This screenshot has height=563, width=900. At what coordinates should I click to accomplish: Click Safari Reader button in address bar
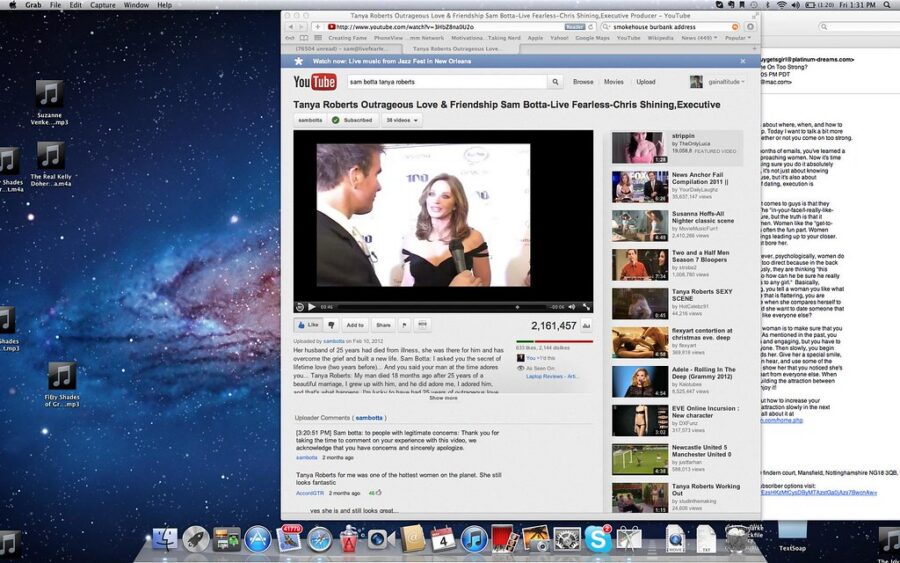tap(575, 27)
